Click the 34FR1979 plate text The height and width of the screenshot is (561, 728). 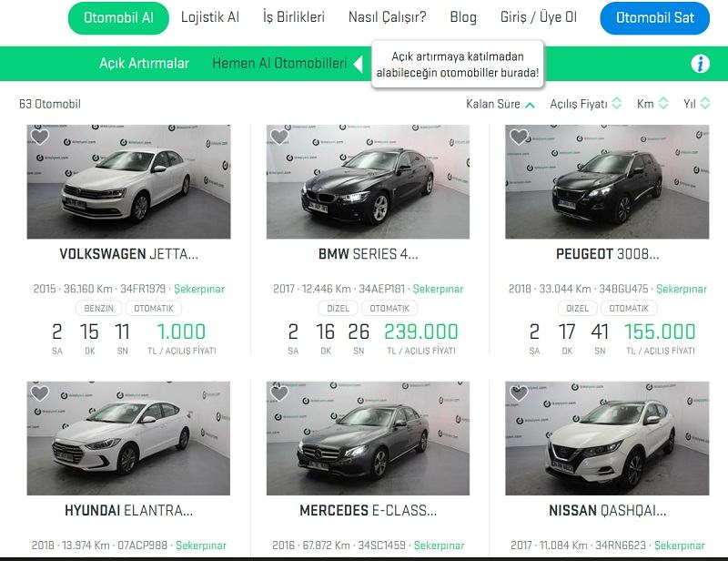coord(143,289)
